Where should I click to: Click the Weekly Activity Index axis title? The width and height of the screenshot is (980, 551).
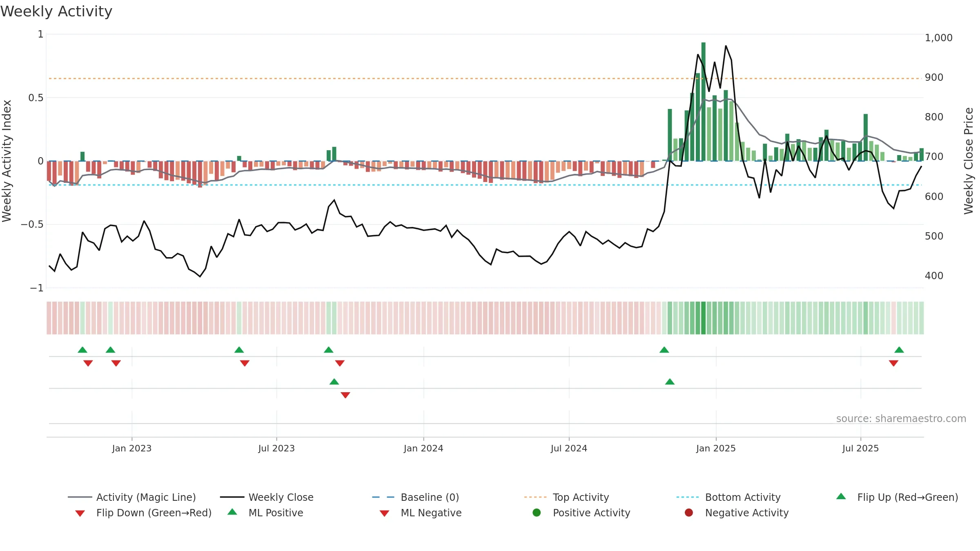[7, 161]
